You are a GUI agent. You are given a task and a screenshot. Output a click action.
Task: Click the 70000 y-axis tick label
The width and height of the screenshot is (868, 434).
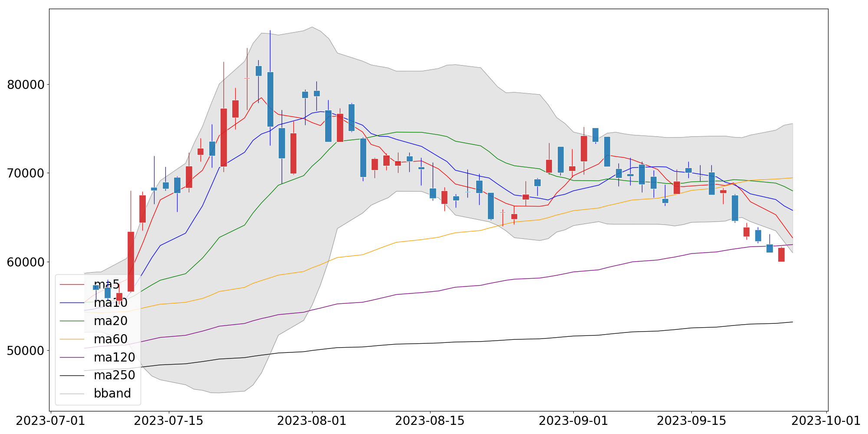pyautogui.click(x=26, y=173)
